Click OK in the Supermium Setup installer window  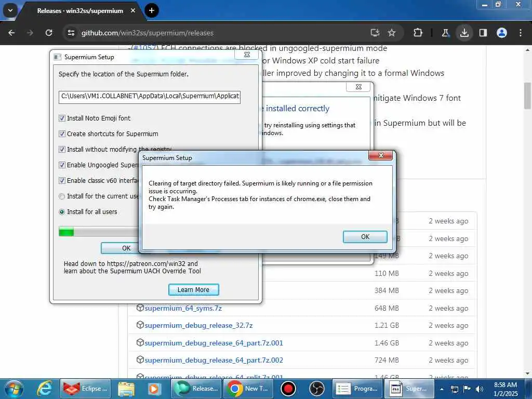(x=126, y=248)
